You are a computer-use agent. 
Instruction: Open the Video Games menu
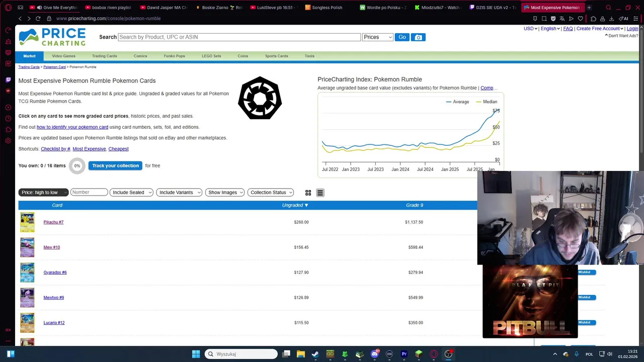(64, 56)
